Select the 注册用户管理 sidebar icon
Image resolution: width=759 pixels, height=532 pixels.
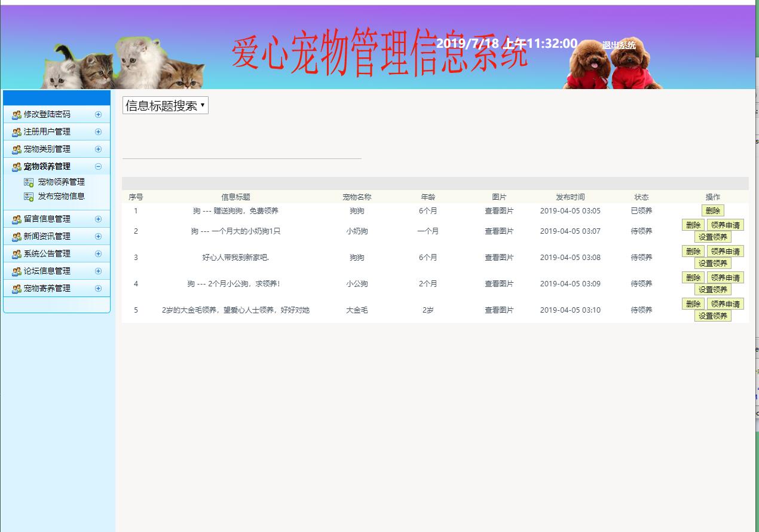[x=16, y=132]
